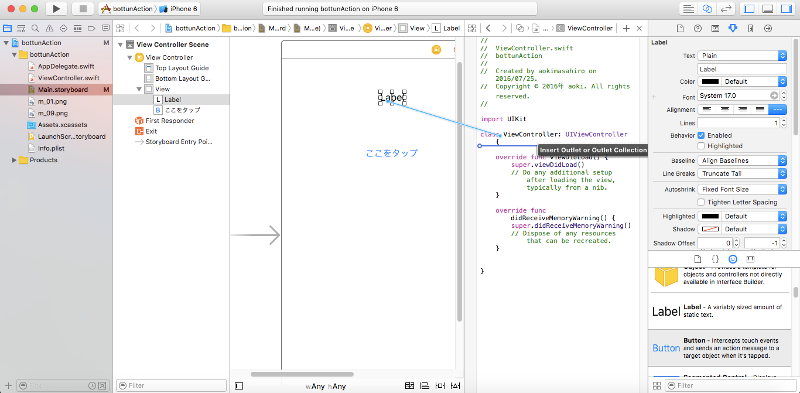Click the Shadow color swatch
The height and width of the screenshot is (393, 800).
click(x=710, y=229)
